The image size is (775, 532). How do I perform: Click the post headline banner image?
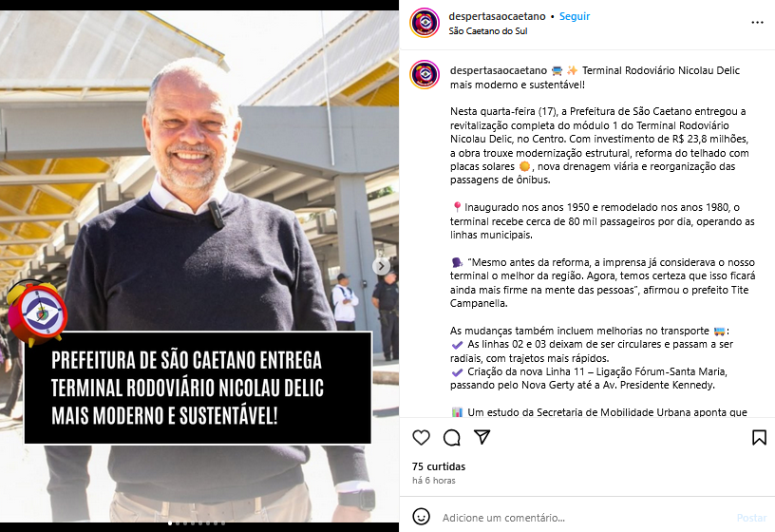(198, 388)
